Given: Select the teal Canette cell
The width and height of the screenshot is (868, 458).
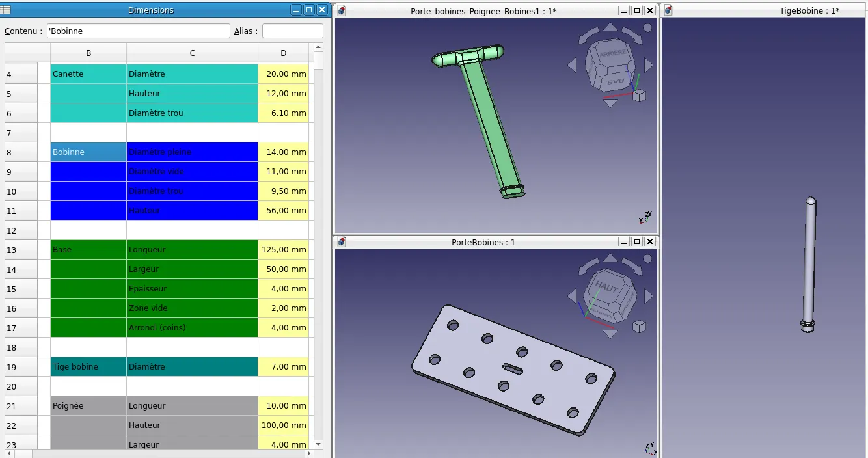Looking at the screenshot, I should pos(88,74).
